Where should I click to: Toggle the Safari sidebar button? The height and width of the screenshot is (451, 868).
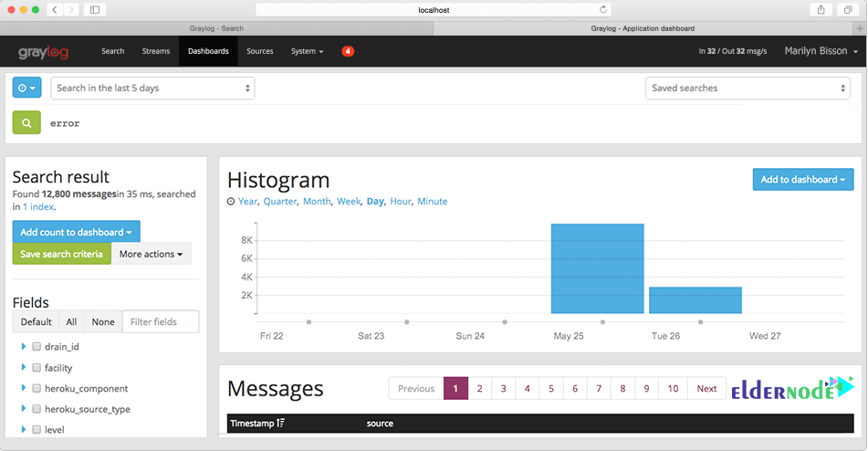[95, 9]
